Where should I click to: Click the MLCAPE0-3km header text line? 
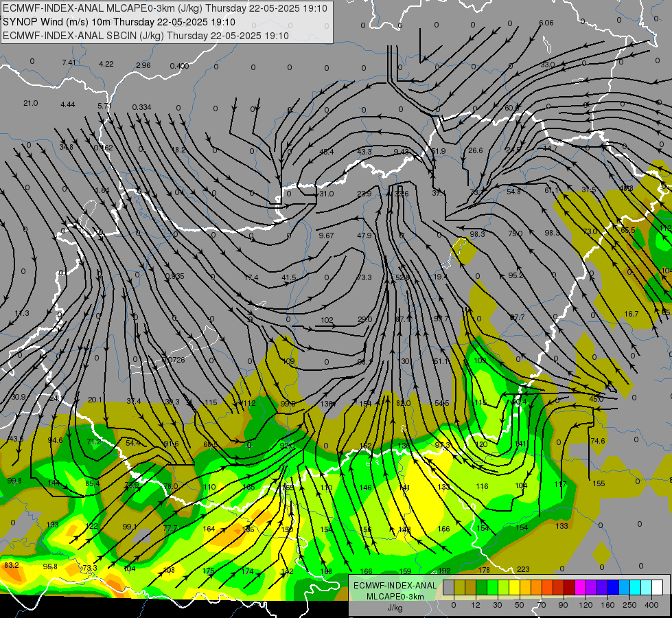165,8
